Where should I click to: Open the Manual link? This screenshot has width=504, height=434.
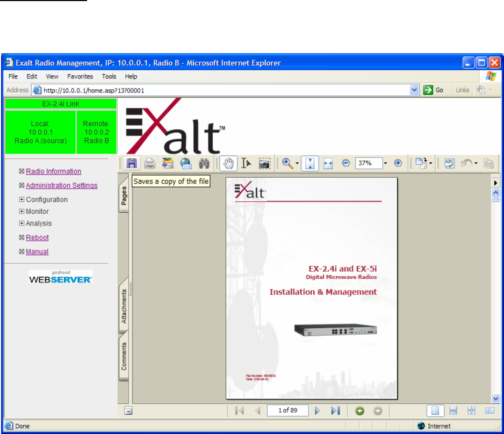click(37, 251)
